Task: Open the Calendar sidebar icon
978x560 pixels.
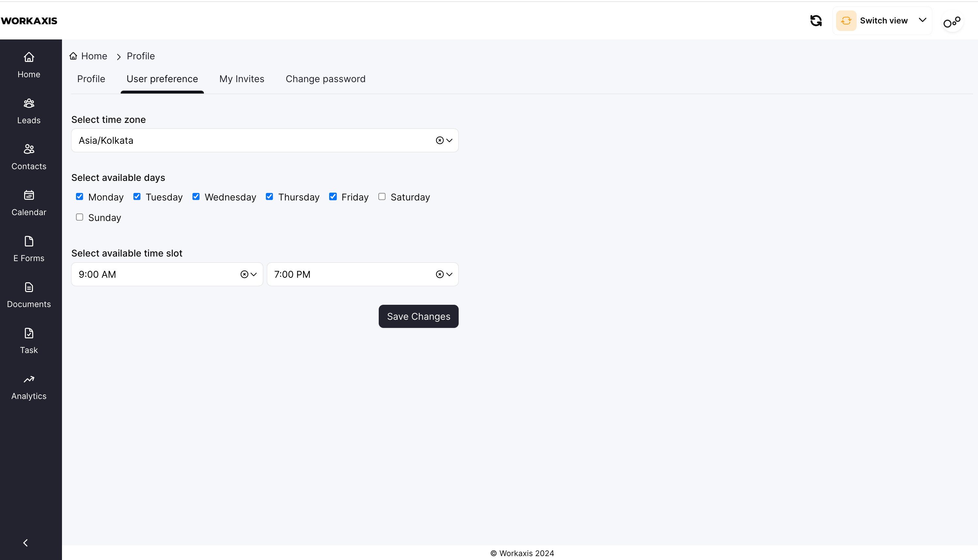Action: tap(29, 203)
